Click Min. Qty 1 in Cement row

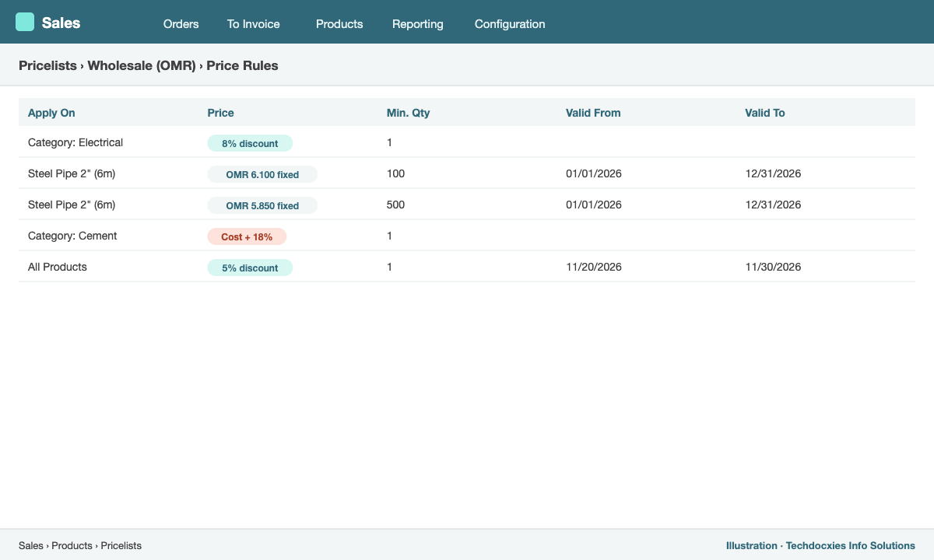(390, 236)
